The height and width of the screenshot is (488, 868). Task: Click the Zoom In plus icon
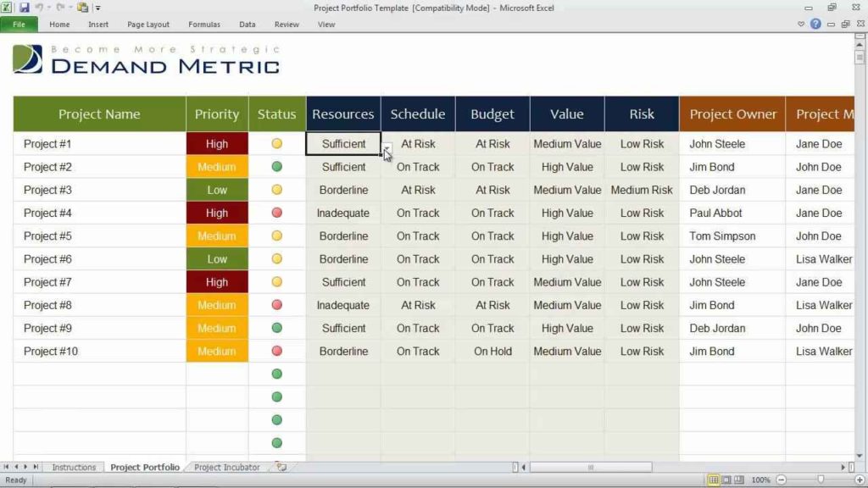click(859, 479)
